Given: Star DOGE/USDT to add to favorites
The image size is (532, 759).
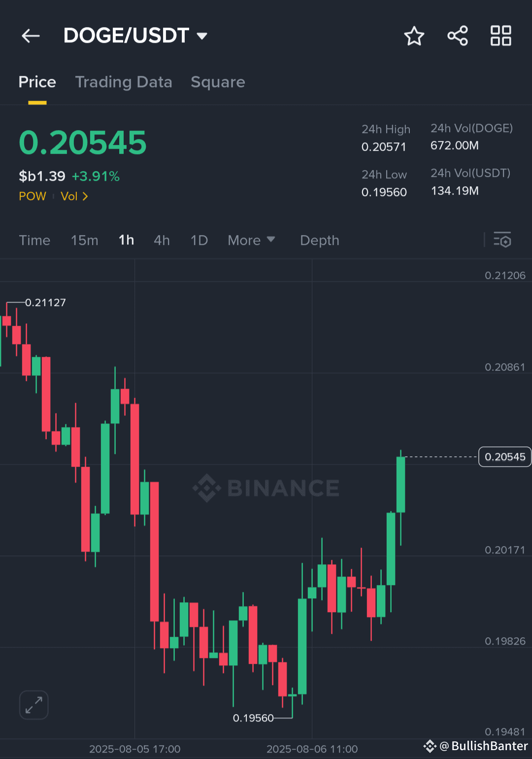Looking at the screenshot, I should [414, 35].
